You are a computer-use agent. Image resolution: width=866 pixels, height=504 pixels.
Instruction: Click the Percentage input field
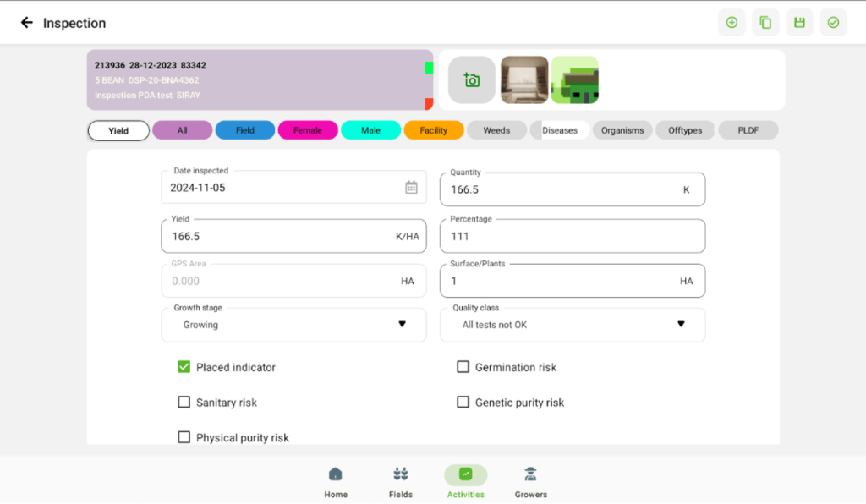coord(573,236)
